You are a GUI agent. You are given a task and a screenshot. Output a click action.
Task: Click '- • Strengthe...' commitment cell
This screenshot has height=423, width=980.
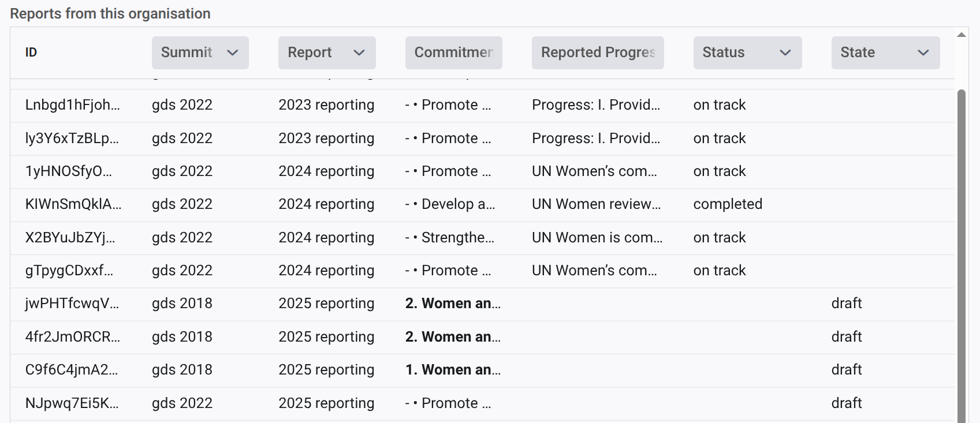450,238
